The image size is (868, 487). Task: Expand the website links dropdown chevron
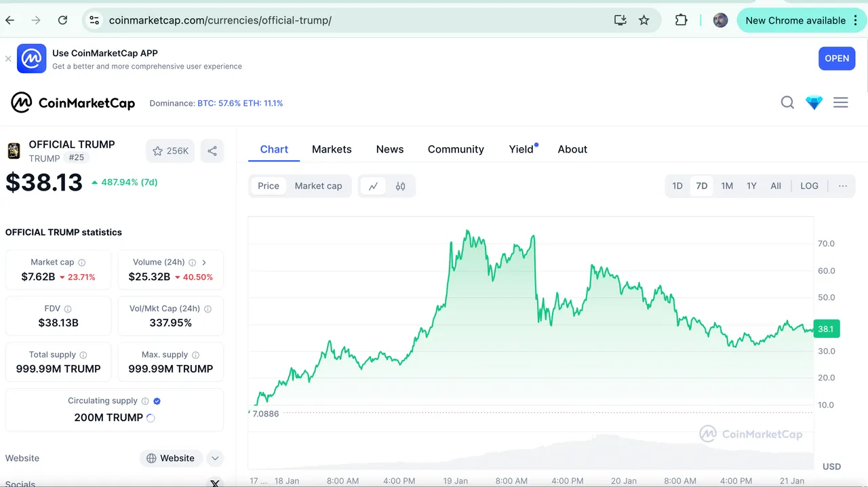(x=215, y=459)
